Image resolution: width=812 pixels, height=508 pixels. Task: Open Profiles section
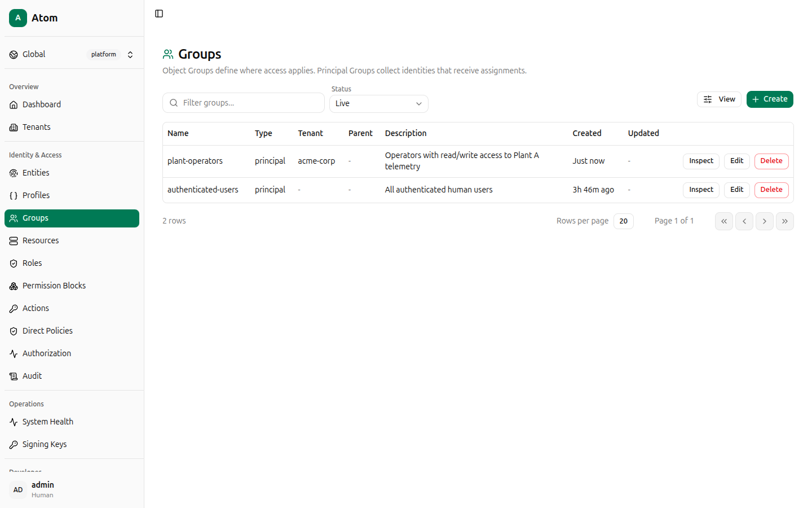point(72,196)
